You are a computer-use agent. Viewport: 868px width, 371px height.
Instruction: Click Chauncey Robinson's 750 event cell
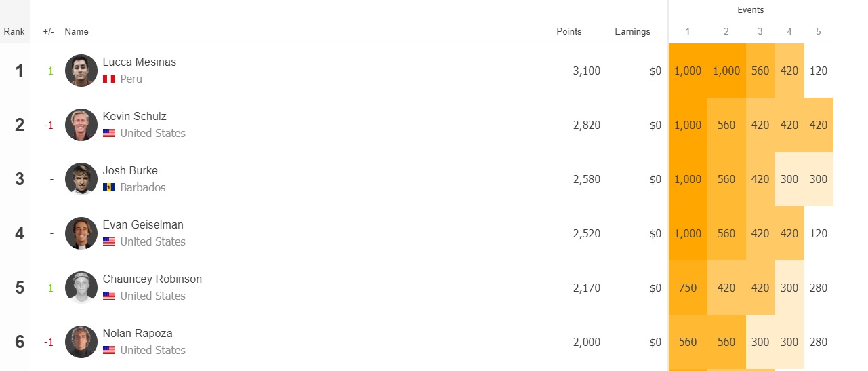click(688, 288)
